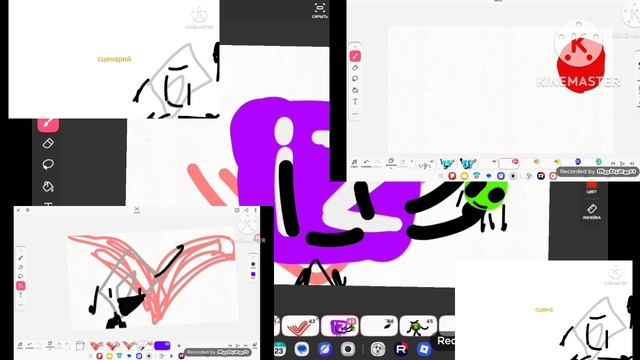Select the highlighted brush in the large left panel
The image size is (640, 360).
tap(48, 124)
